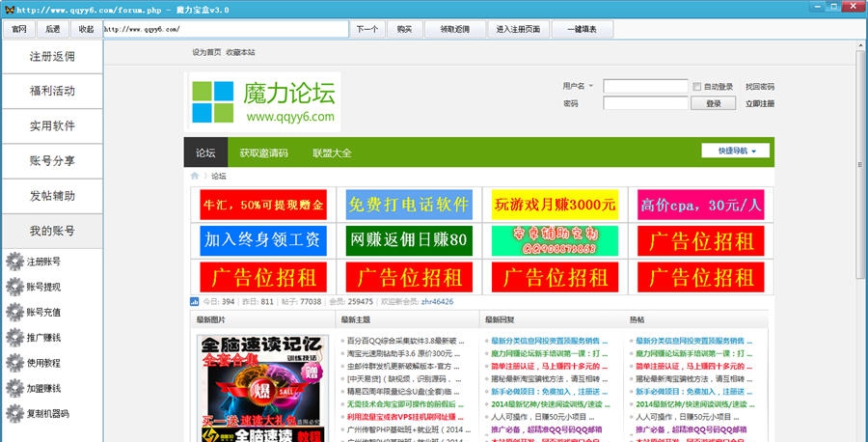The height and width of the screenshot is (442, 868).
Task: Open the 百分百QQ综合采集软件3.8 thread
Action: pos(405,342)
